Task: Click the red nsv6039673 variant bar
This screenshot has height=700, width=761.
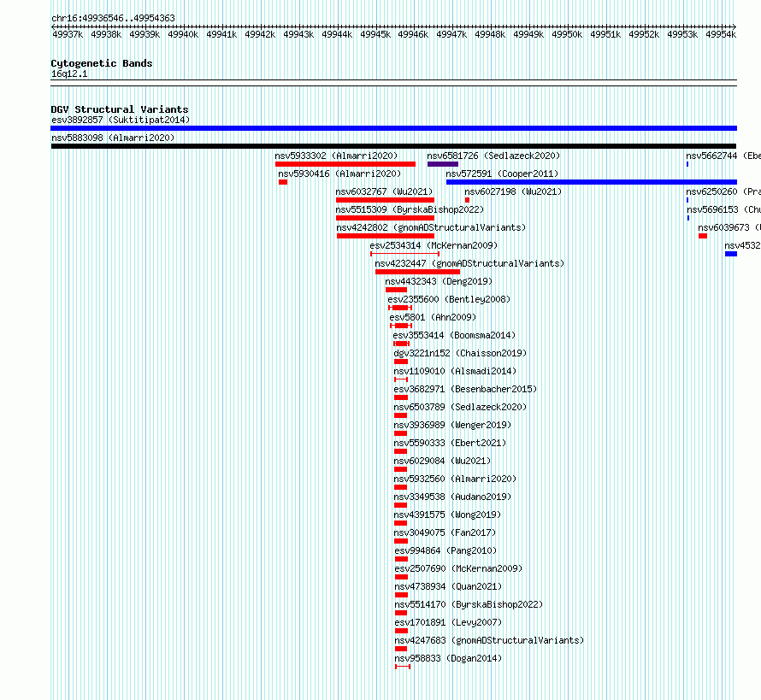Action: pyautogui.click(x=703, y=236)
